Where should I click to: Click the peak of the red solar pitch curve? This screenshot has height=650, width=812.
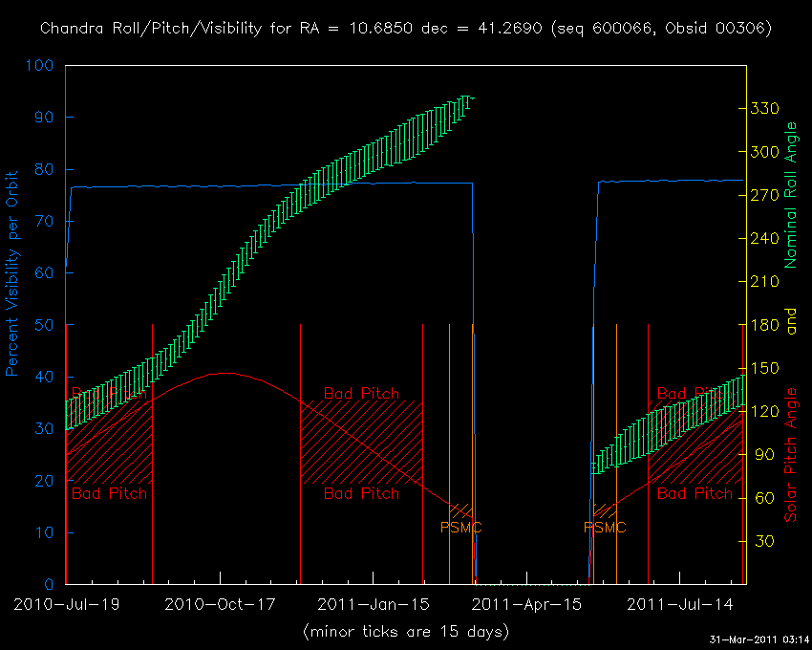coord(224,373)
